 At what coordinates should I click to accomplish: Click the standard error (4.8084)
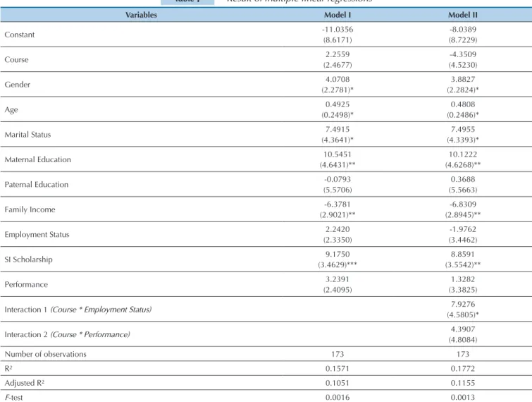tap(463, 340)
